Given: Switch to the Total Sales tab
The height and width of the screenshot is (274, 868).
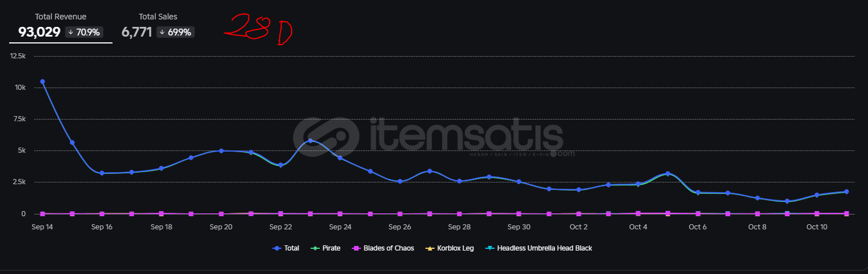Looking at the screenshot, I should point(158,17).
